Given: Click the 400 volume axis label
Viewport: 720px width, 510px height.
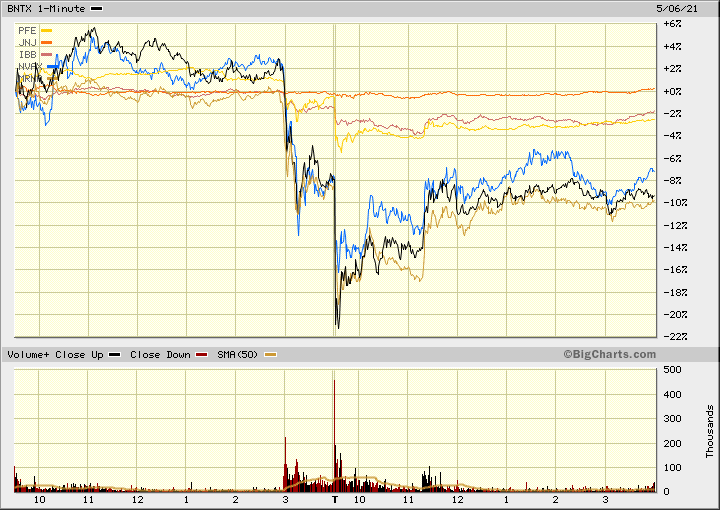Looking at the screenshot, I should coord(672,394).
